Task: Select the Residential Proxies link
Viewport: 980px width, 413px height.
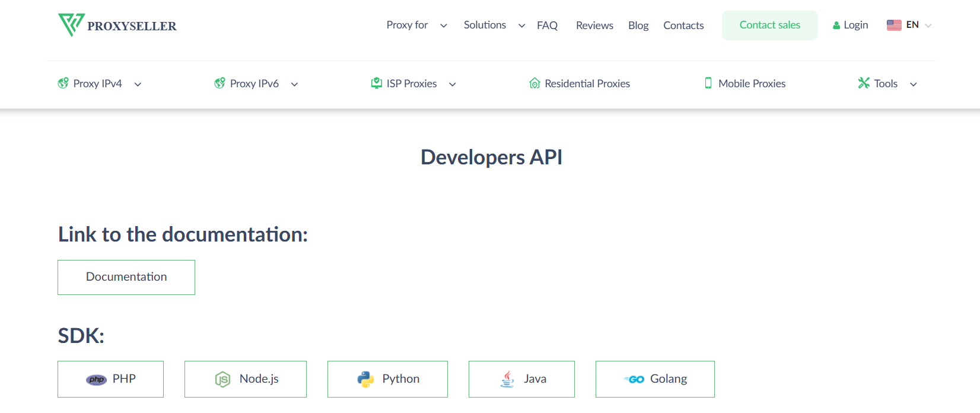Action: pos(587,84)
